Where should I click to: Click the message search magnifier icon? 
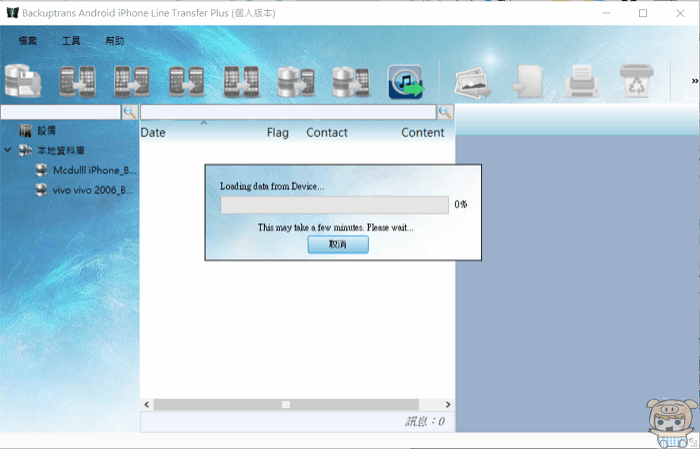pos(445,112)
